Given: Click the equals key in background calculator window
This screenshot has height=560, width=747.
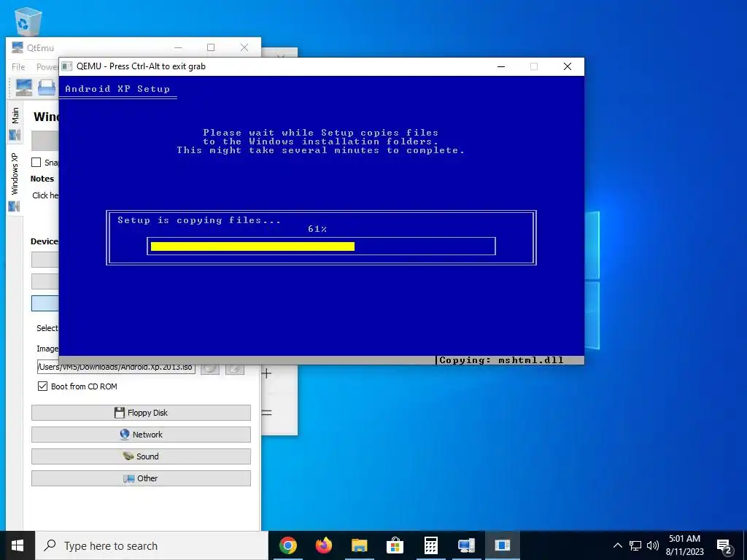Looking at the screenshot, I should pyautogui.click(x=267, y=413).
